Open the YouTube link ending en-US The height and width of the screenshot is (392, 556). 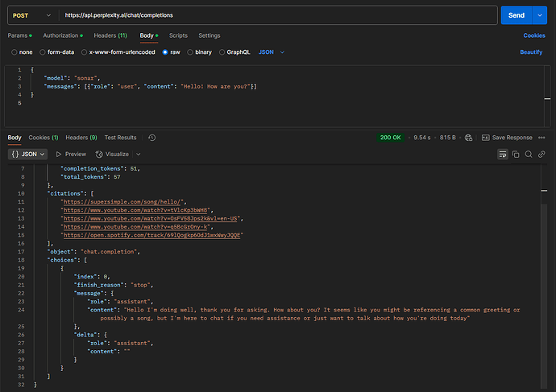click(x=151, y=218)
